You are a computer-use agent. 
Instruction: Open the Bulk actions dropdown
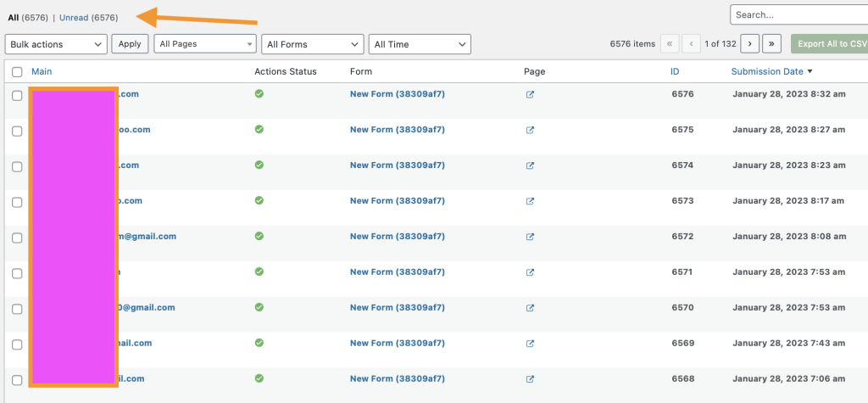[x=56, y=44]
